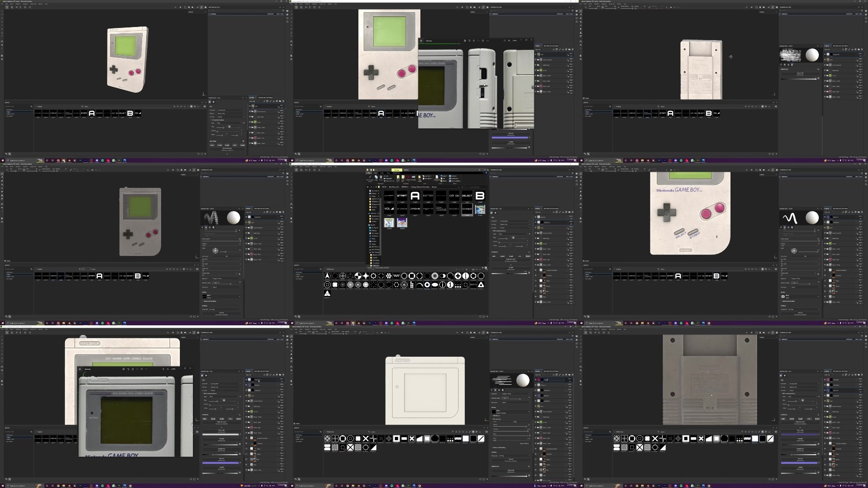Viewport: 868px width, 488px height.
Task: Open Edit menu in tilted-view frame
Action: pos(6,4)
